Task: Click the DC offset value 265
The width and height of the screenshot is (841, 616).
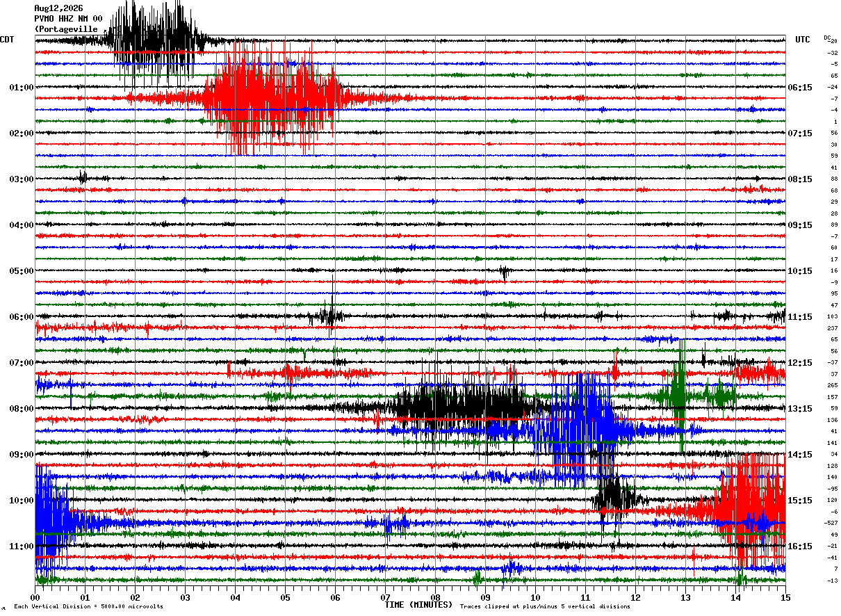Action: 833,385
